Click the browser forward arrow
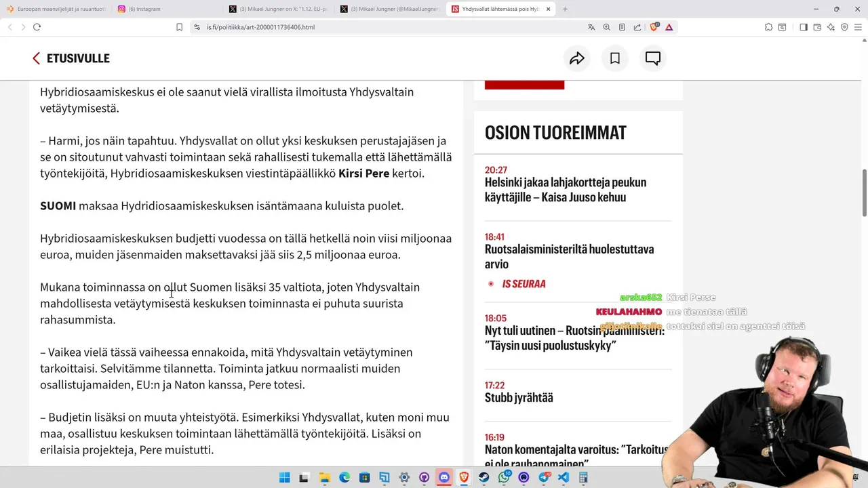This screenshot has width=868, height=488. (23, 27)
